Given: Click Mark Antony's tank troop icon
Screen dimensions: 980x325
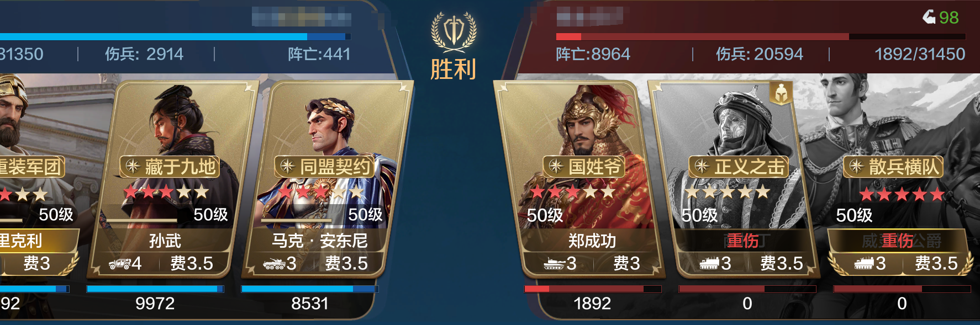Looking at the screenshot, I should (x=274, y=264).
